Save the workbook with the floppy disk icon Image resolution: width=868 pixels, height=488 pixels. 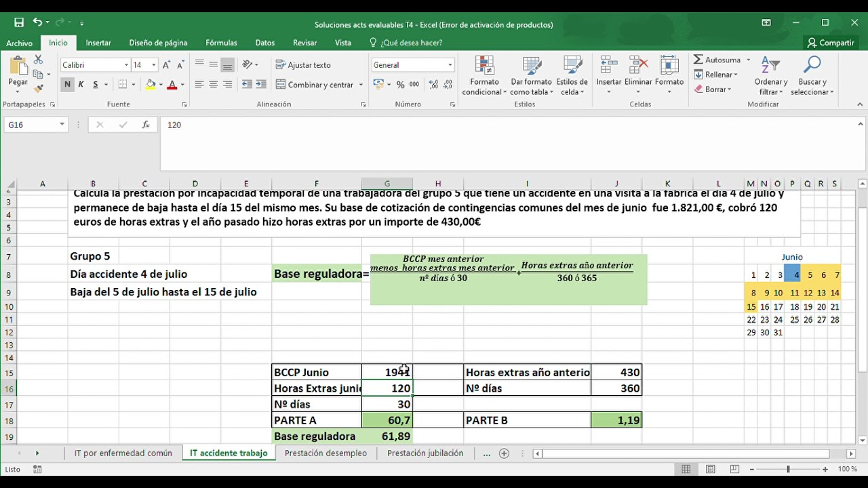click(19, 22)
